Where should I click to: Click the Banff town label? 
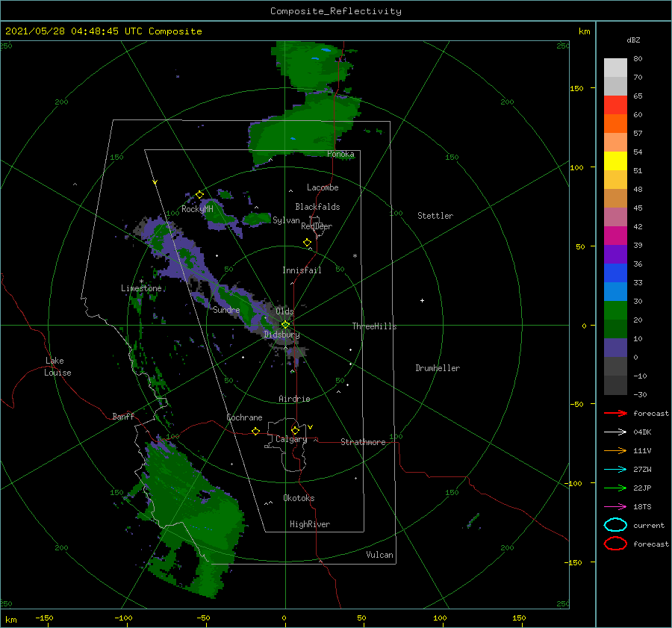(x=123, y=416)
